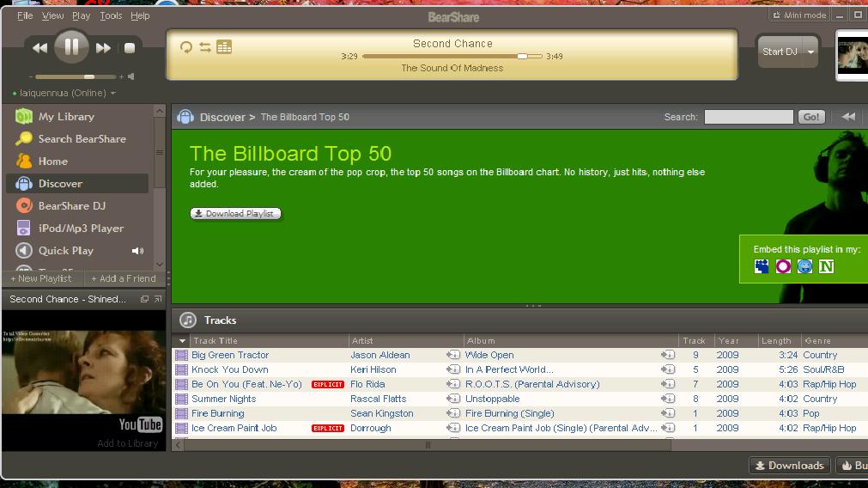The image size is (868, 488).
Task: Select Big Green Tractor track
Action: [x=230, y=355]
